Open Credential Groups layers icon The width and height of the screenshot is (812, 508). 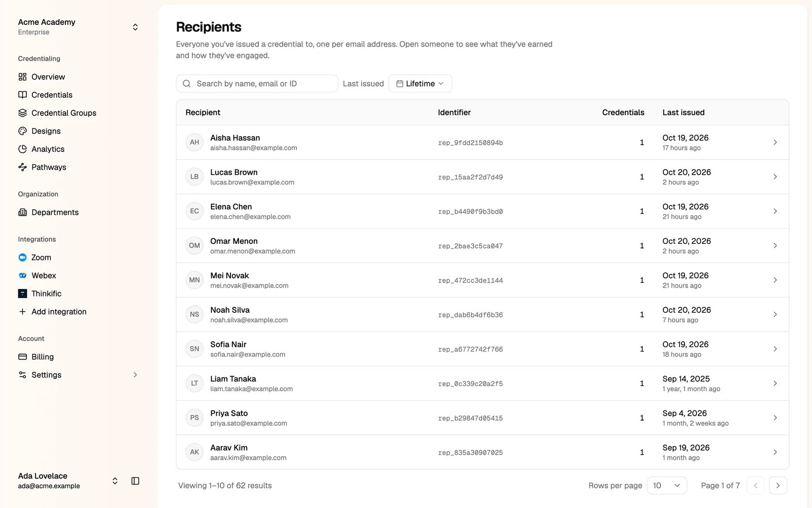click(22, 113)
